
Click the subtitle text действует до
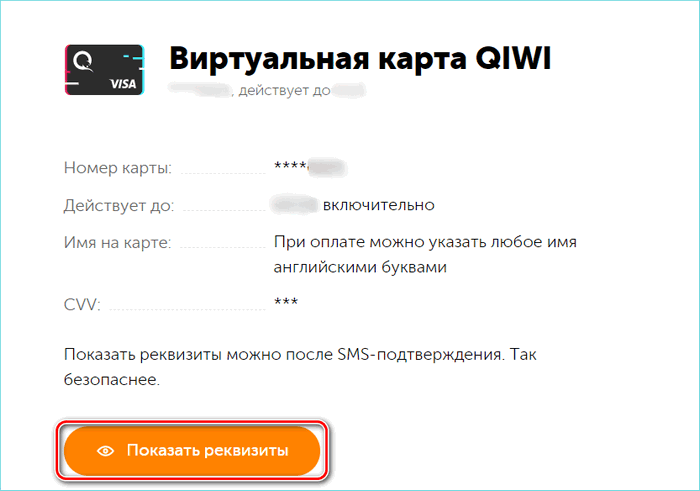pos(285,91)
